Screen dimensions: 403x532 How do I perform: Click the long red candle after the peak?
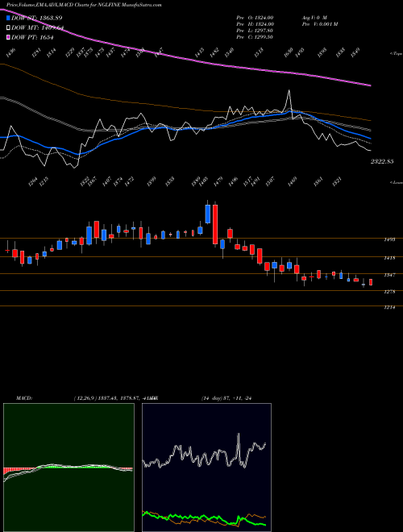215,224
